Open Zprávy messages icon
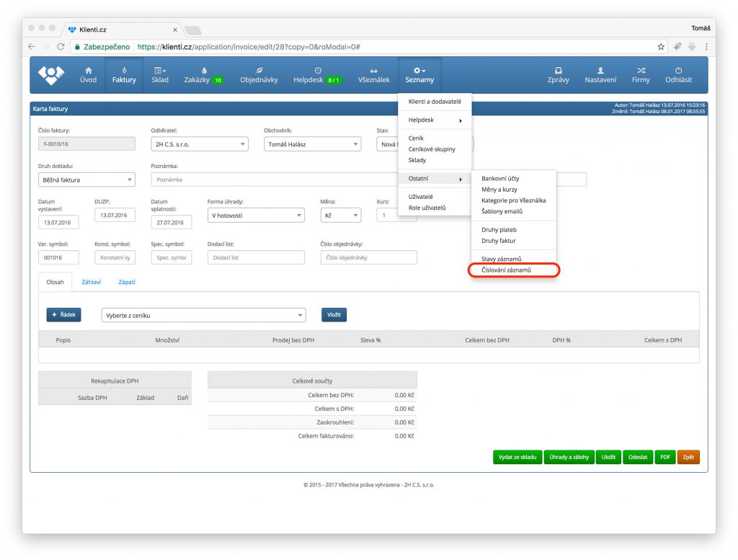The width and height of the screenshot is (738, 560). click(x=557, y=75)
